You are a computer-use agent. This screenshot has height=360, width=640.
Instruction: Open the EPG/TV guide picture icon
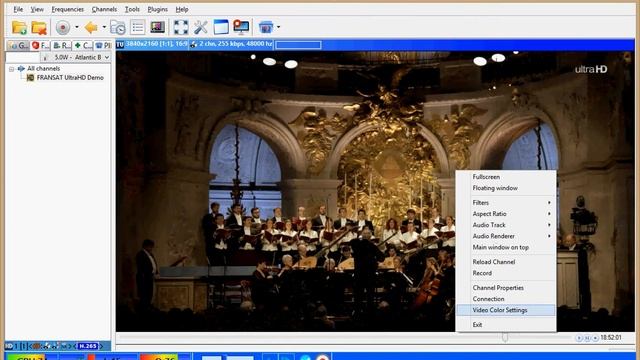click(x=158, y=27)
